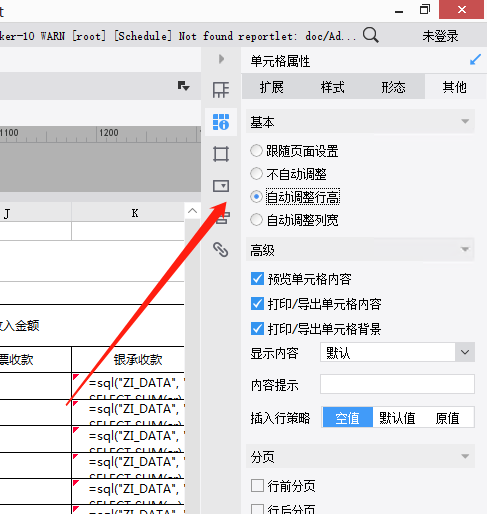The image size is (487, 514).
Task: Enable 行前分页 checkbox
Action: (x=257, y=486)
